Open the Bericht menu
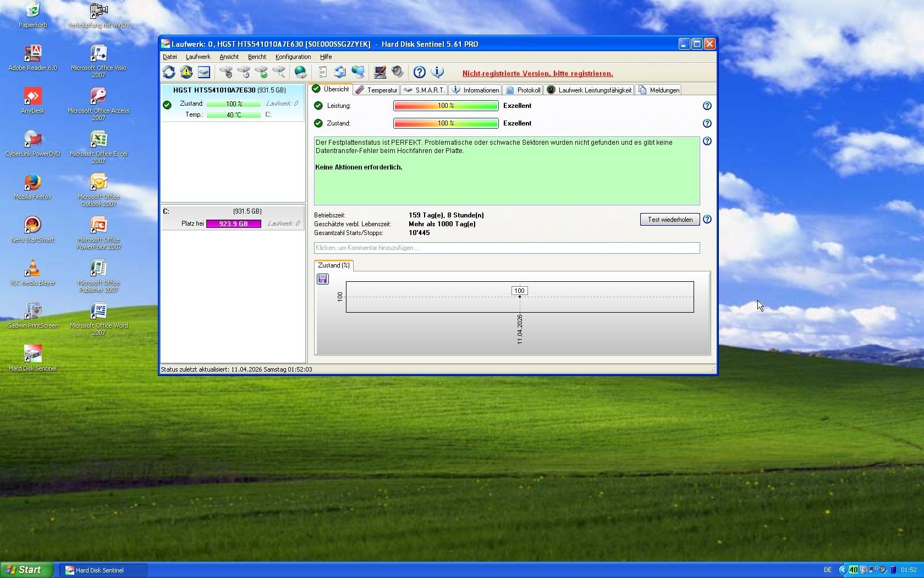The image size is (924, 578). [257, 57]
